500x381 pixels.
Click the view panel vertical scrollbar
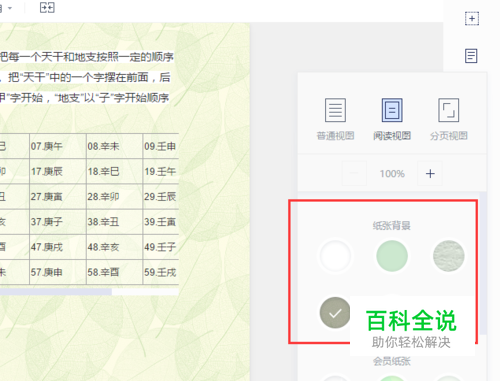(483, 263)
